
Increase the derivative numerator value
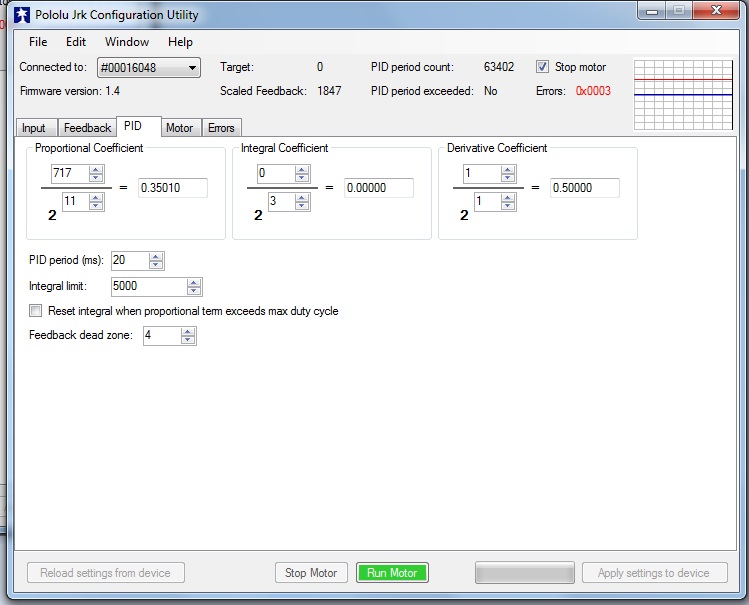click(x=508, y=170)
